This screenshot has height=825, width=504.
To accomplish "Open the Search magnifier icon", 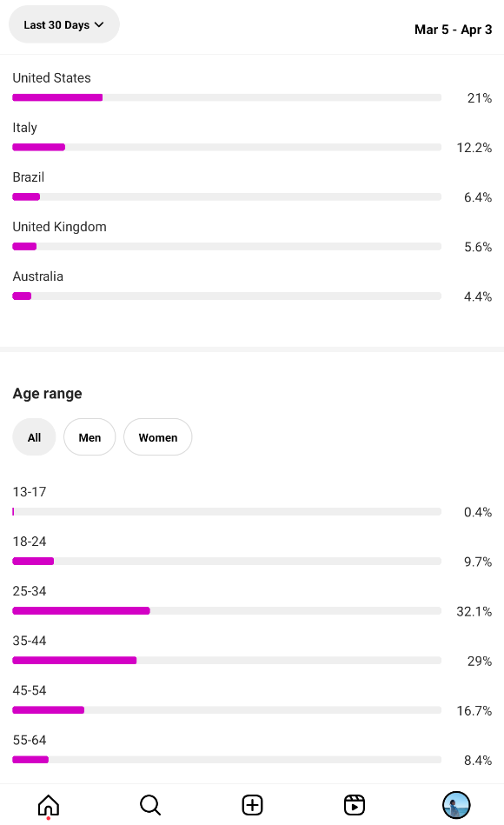I will [150, 805].
